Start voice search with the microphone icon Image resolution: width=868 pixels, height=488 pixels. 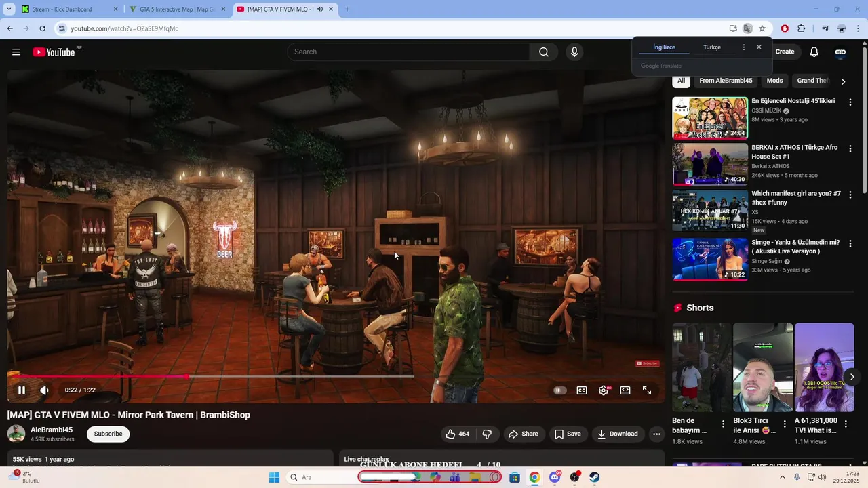[x=574, y=52]
